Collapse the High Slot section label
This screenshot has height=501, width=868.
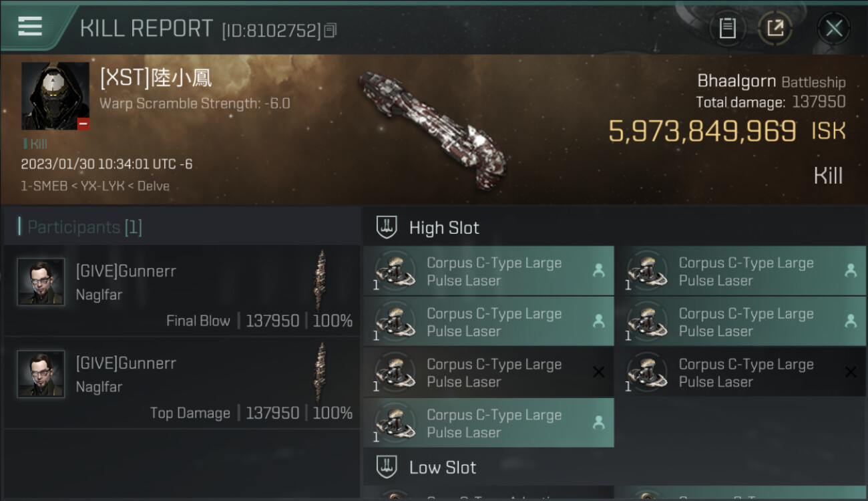[x=444, y=228]
